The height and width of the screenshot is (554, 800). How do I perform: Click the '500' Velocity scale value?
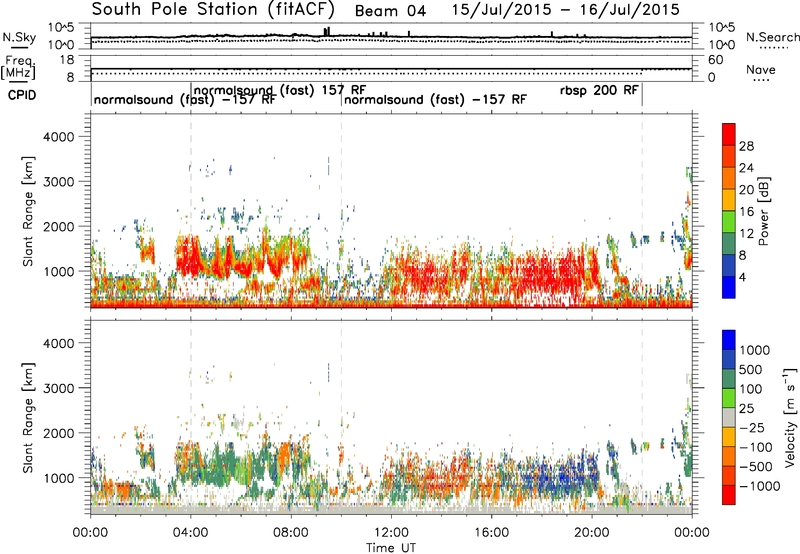(x=751, y=370)
